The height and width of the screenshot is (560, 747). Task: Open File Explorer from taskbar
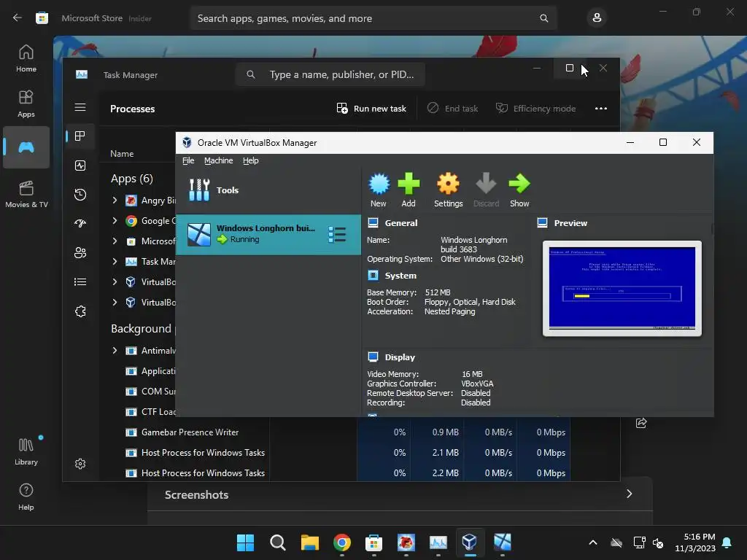tap(309, 542)
